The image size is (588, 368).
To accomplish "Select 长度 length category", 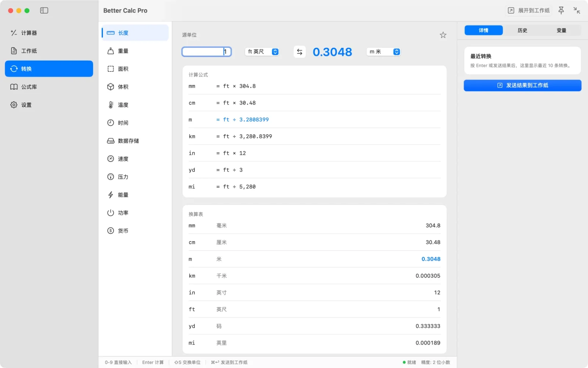I will point(135,33).
